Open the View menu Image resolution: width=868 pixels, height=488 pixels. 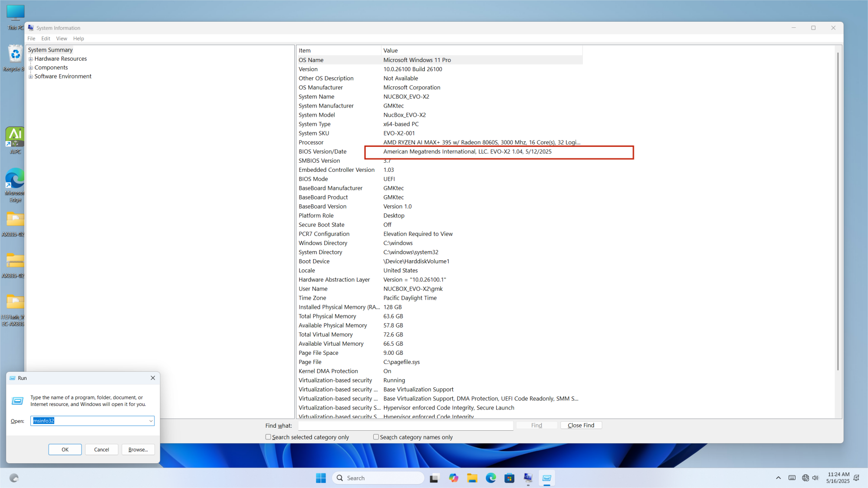coord(62,39)
